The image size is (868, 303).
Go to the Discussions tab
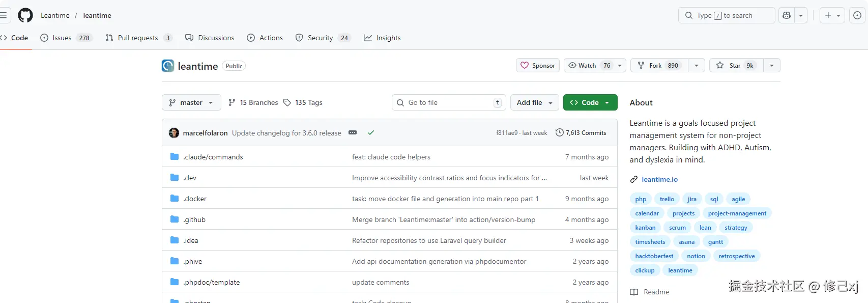click(x=210, y=38)
